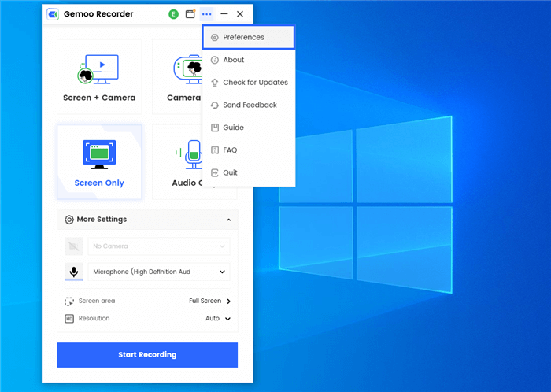
Task: Click the Screen area label
Action: [97, 301]
